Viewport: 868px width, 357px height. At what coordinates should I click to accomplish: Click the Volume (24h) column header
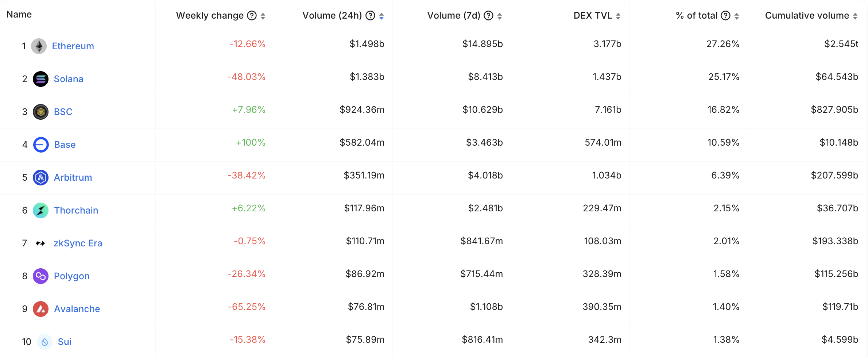point(332,15)
